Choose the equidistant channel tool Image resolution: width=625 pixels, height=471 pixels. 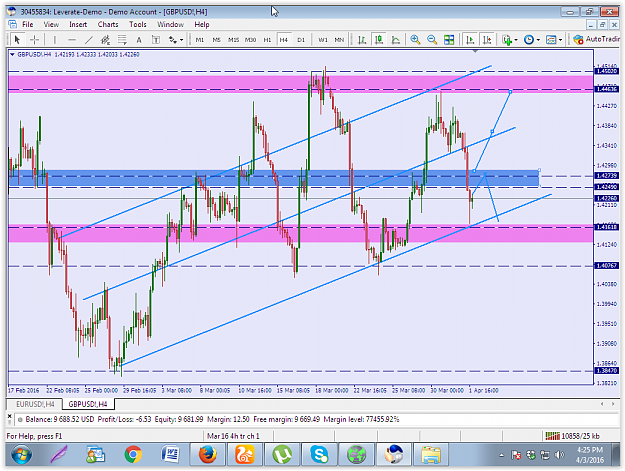pos(105,39)
